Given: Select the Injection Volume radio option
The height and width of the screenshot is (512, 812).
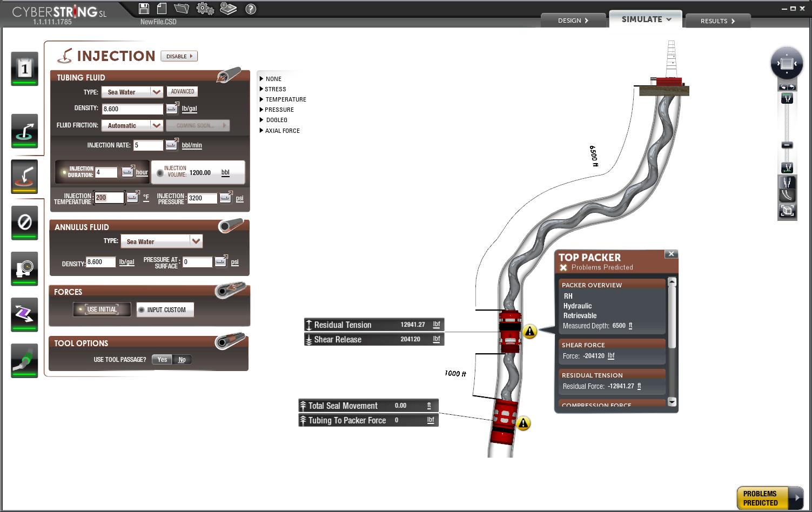Looking at the screenshot, I should (160, 173).
